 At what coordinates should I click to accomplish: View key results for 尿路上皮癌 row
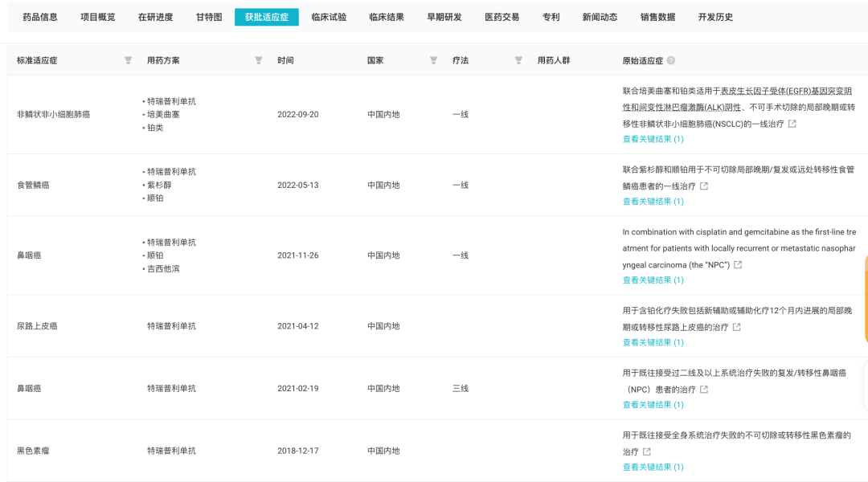click(653, 342)
